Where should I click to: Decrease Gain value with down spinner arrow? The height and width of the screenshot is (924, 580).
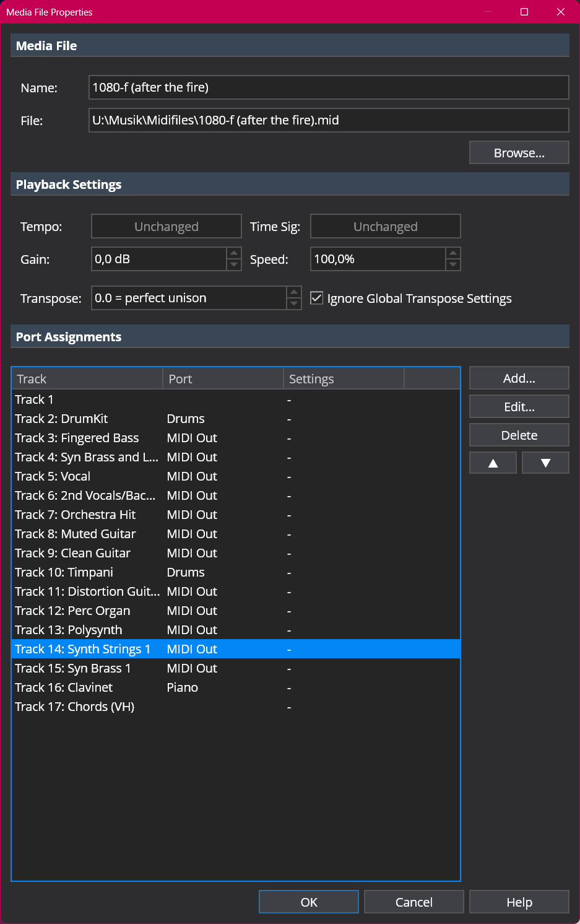click(234, 265)
